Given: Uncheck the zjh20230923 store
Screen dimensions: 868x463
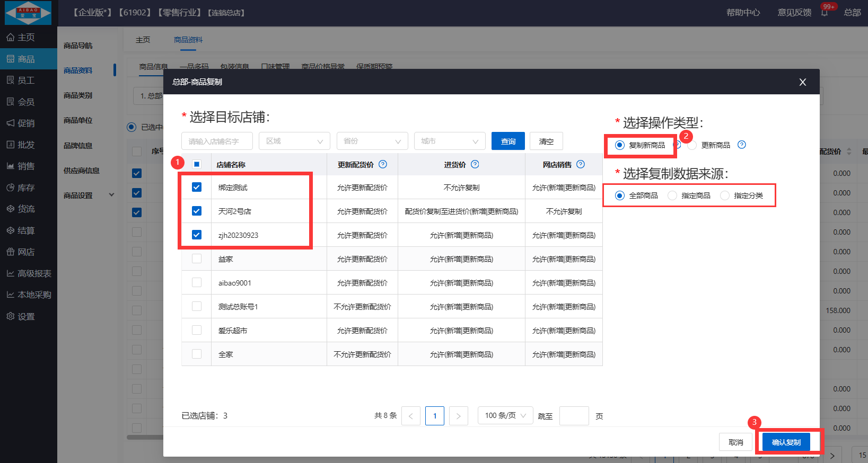Looking at the screenshot, I should coord(197,235).
